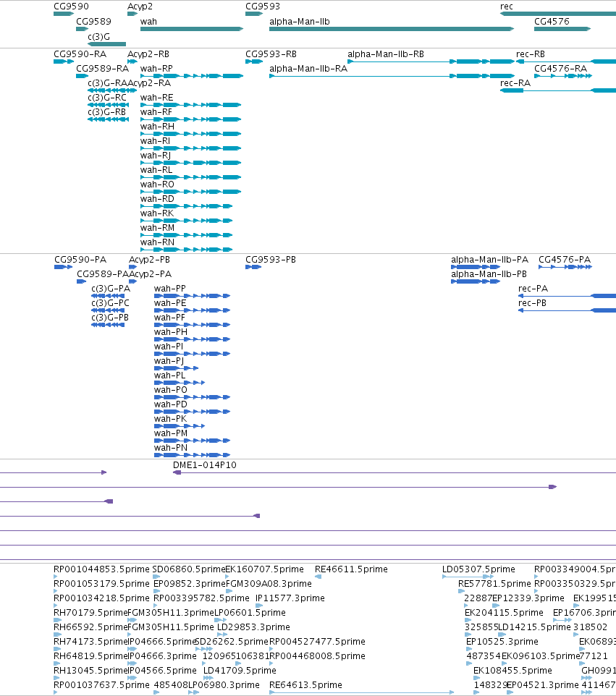
Task: Click transcript alpha-Man-IIb-RA label
Action: (308, 69)
